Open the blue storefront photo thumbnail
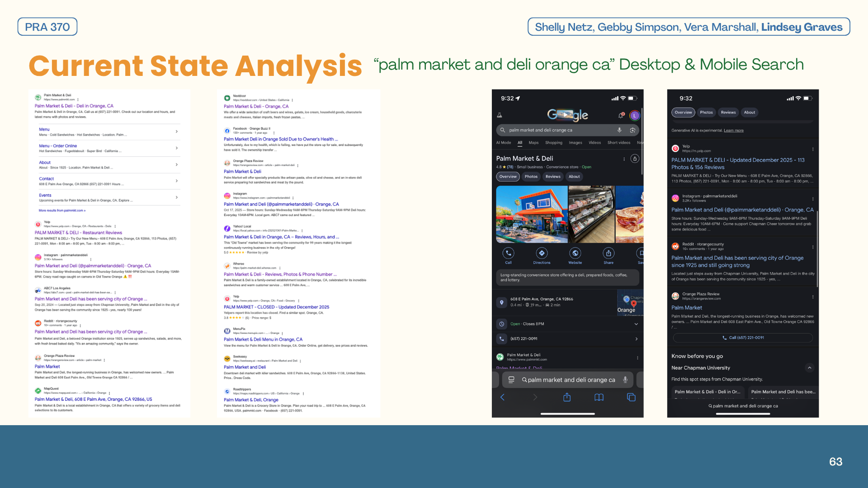The image size is (868, 488). click(x=532, y=214)
